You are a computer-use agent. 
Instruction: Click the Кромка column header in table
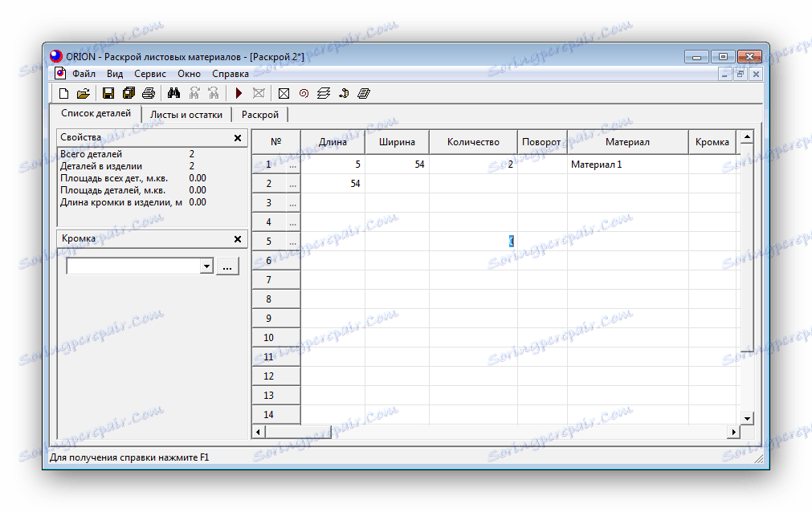[x=712, y=142]
